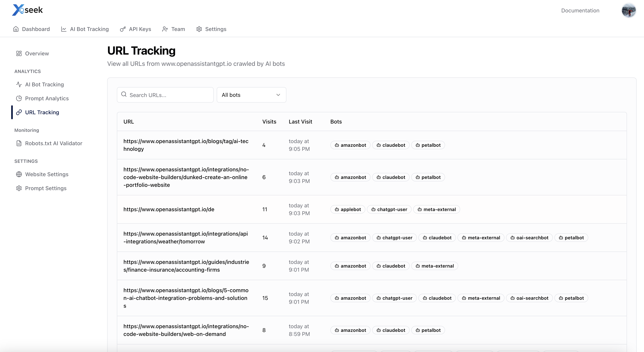Click the Last Visit column header
The width and height of the screenshot is (644, 352).
300,122
